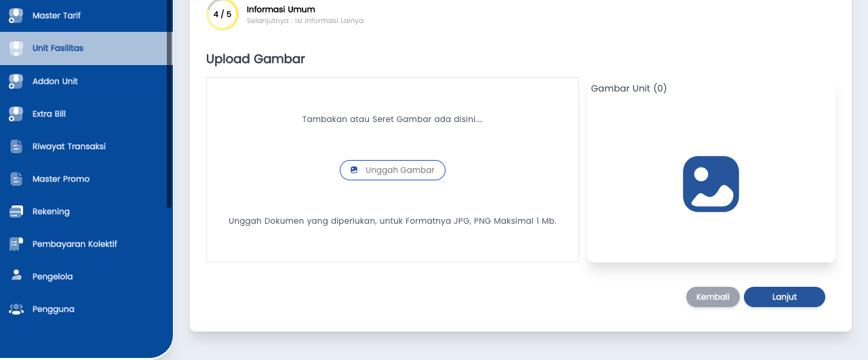Click the Extra Bill sidebar icon
The width and height of the screenshot is (868, 360).
(x=16, y=114)
